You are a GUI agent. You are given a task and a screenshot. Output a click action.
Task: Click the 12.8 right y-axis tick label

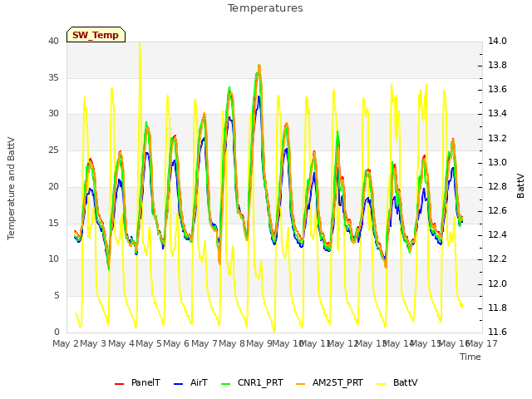[497, 187]
